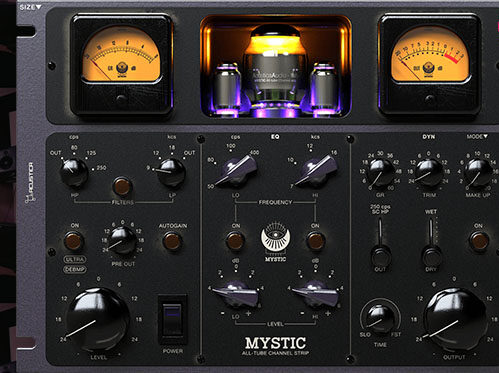
Task: Flip the 250 cps SC HP switch
Action: coord(380,243)
